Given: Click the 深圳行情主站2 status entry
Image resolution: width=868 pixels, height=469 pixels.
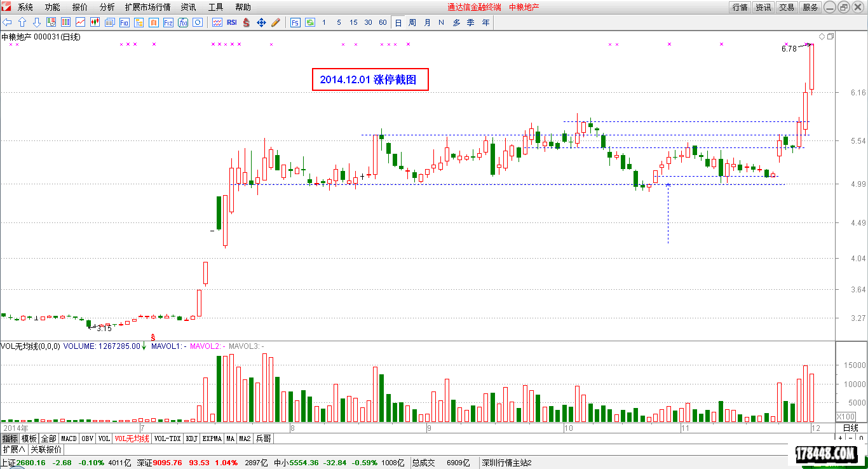Looking at the screenshot, I should pos(506,463).
